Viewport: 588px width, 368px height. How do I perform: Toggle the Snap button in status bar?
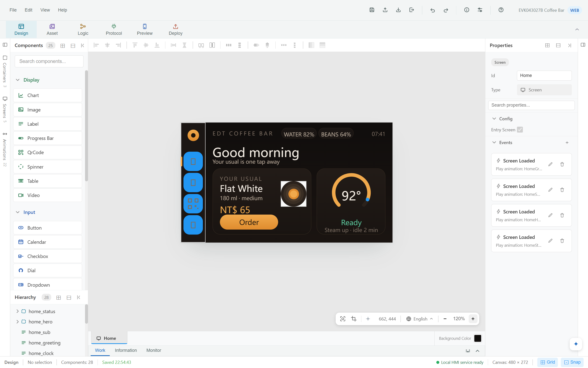[572, 362]
